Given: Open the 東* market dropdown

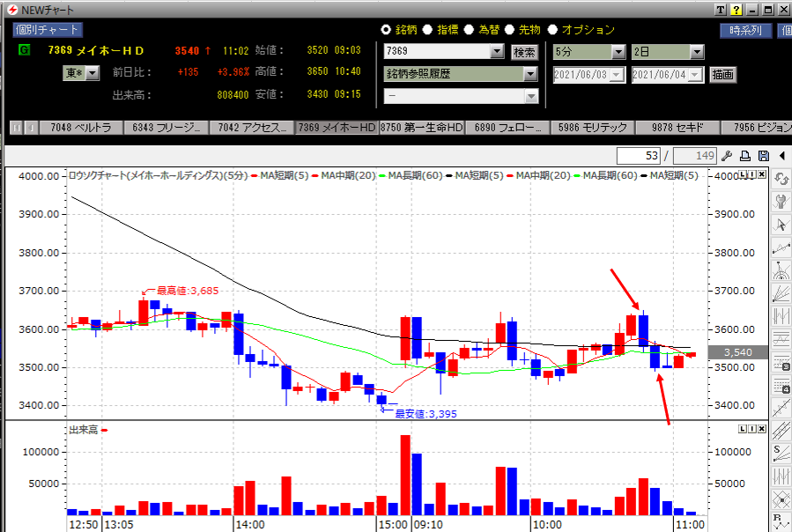Looking at the screenshot, I should point(92,73).
